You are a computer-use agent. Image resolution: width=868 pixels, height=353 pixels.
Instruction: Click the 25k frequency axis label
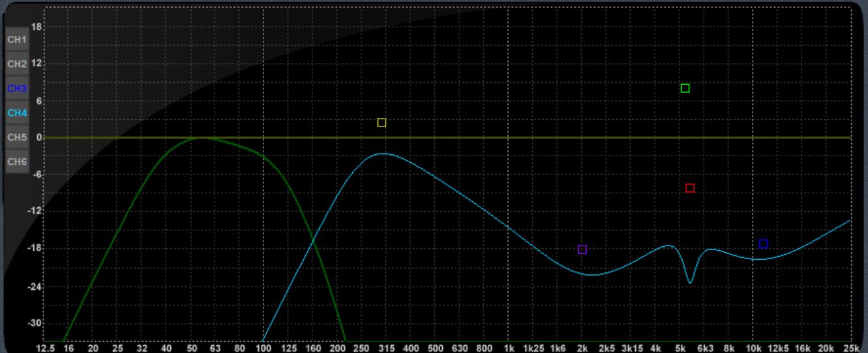[x=851, y=348]
